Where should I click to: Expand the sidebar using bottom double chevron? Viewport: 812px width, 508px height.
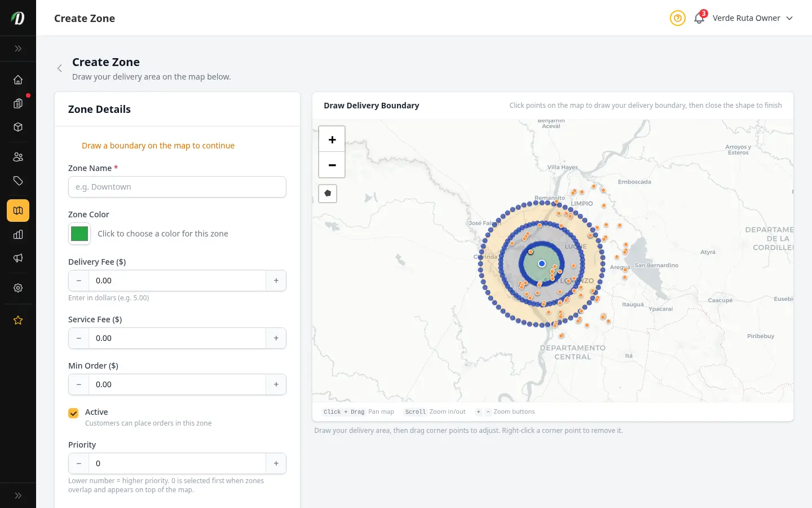click(18, 496)
